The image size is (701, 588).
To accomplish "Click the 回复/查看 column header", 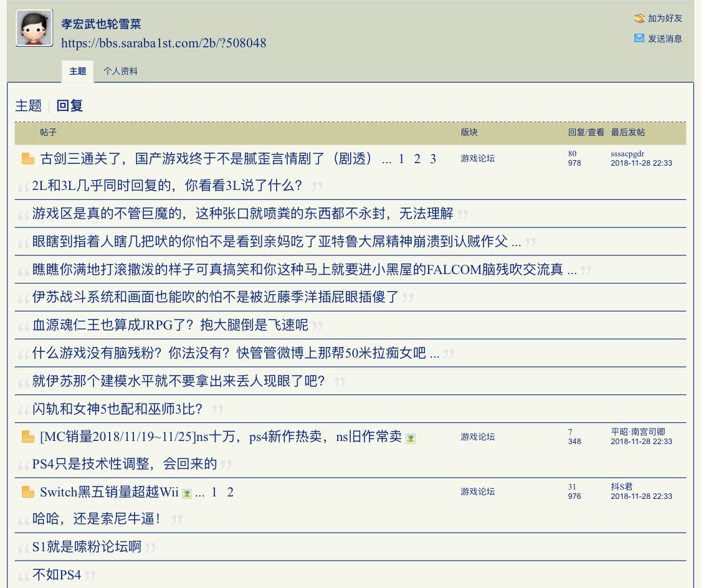I will (586, 132).
